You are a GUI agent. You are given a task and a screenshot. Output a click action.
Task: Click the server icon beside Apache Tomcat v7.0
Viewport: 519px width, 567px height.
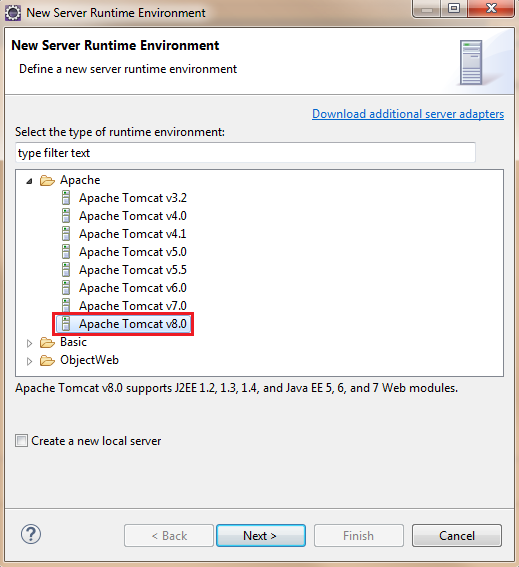coord(66,306)
